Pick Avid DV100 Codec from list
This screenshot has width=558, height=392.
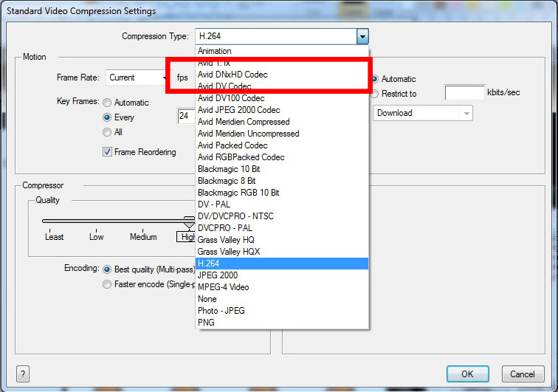tap(282, 98)
